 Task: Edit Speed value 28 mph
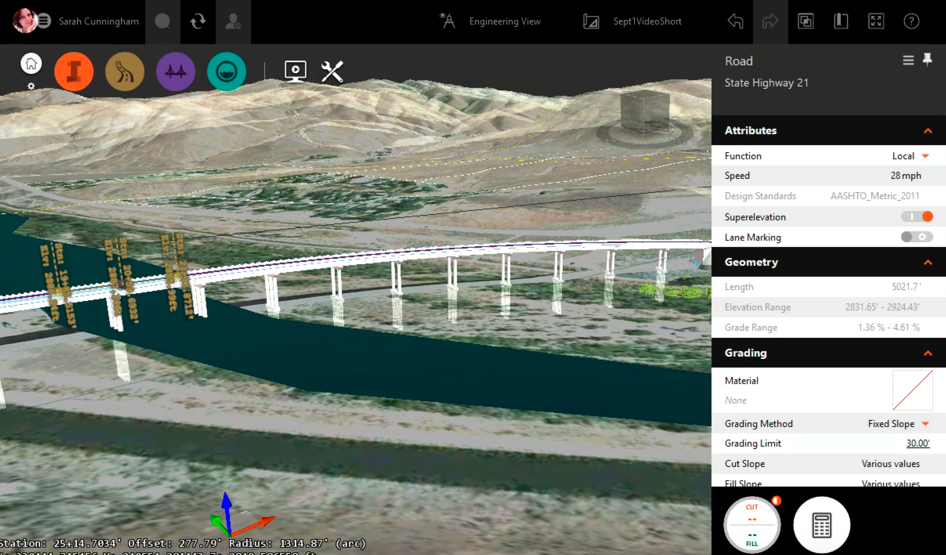click(906, 176)
